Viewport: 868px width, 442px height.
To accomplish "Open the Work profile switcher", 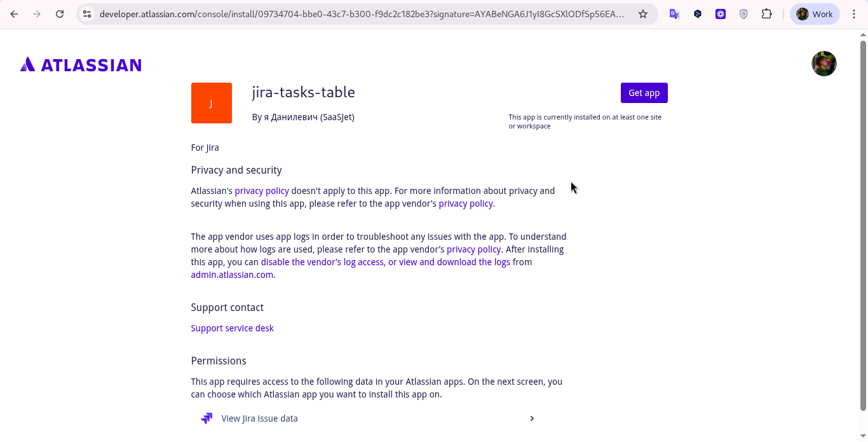I will [x=815, y=14].
